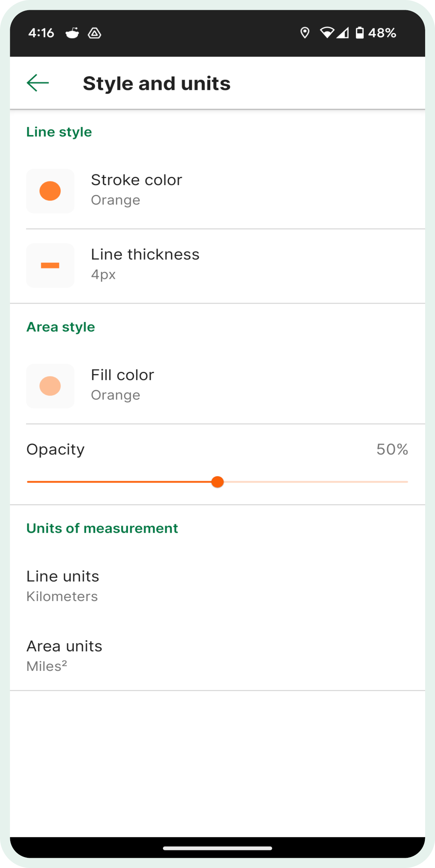
Task: Open Area units set to Miles²
Action: (218, 655)
